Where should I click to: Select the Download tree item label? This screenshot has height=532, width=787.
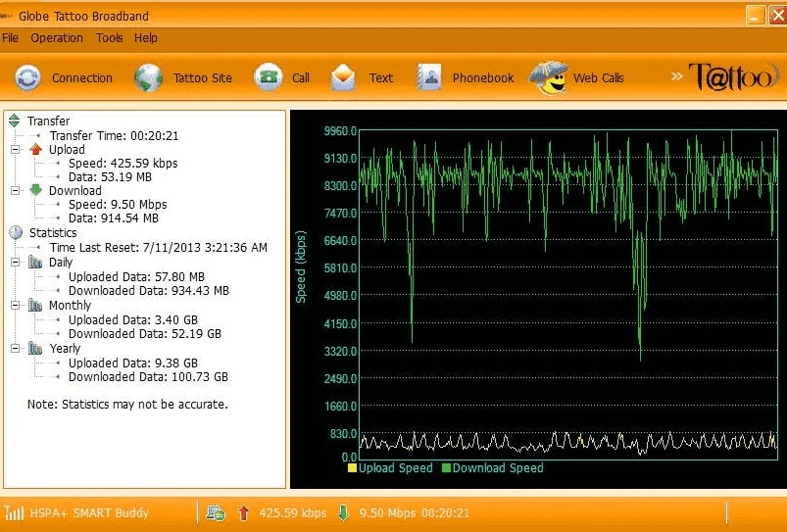[x=74, y=191]
